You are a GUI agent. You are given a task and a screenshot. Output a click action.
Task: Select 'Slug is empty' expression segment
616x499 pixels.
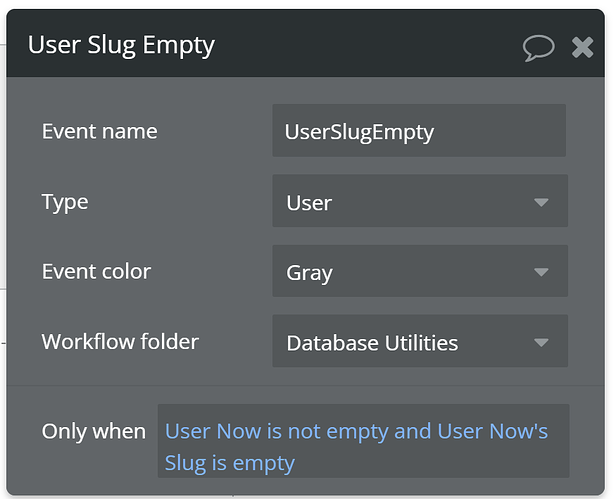[x=230, y=462]
